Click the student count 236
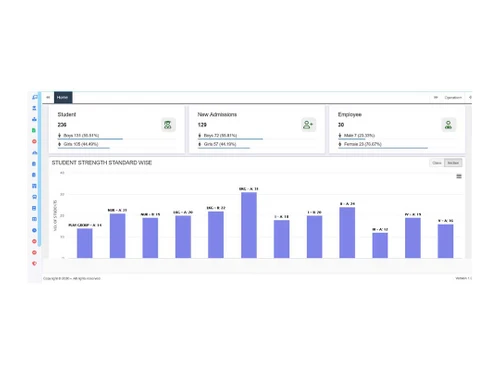The width and height of the screenshot is (500, 375). [x=62, y=125]
